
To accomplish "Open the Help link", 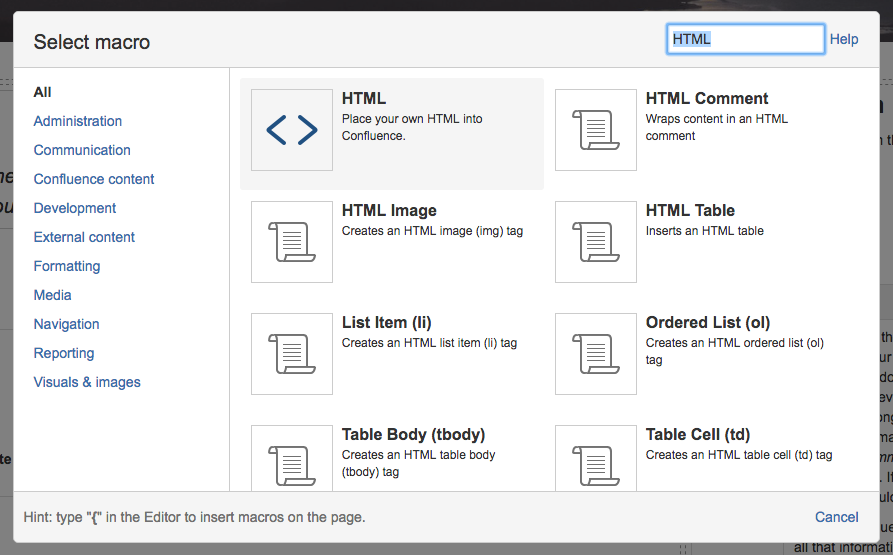I will [844, 39].
